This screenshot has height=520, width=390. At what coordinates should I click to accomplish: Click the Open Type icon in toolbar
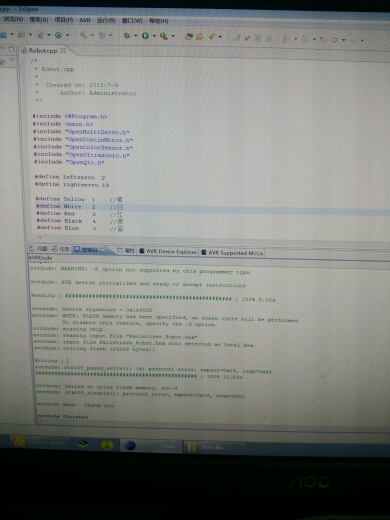(189, 36)
